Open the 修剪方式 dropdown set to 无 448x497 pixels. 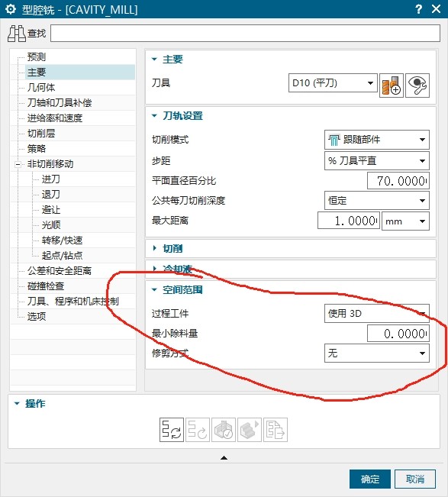click(x=377, y=353)
